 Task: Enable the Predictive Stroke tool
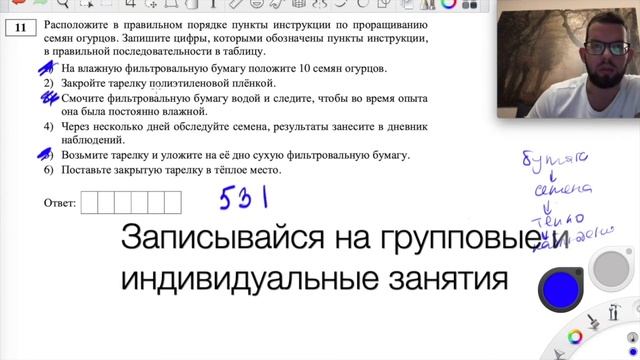[362, 4]
